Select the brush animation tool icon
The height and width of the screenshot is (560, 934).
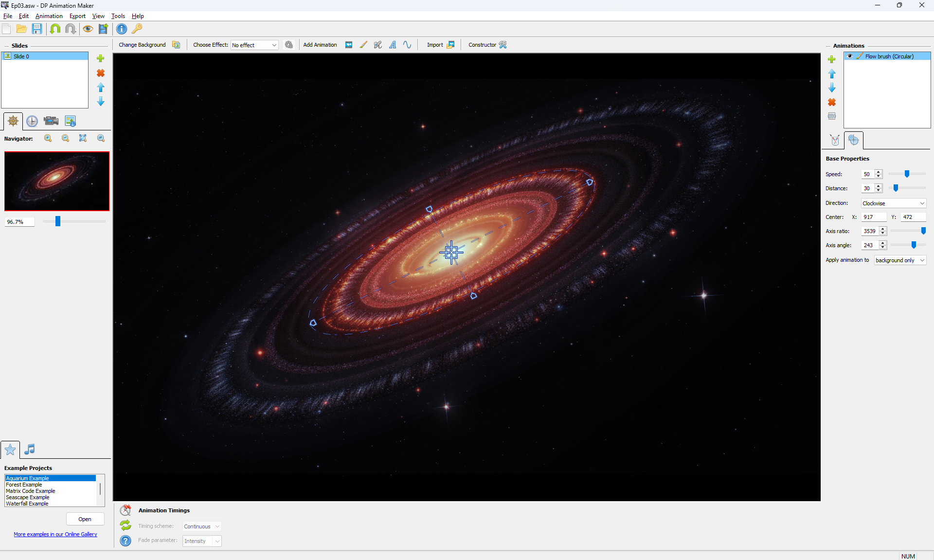click(x=363, y=45)
